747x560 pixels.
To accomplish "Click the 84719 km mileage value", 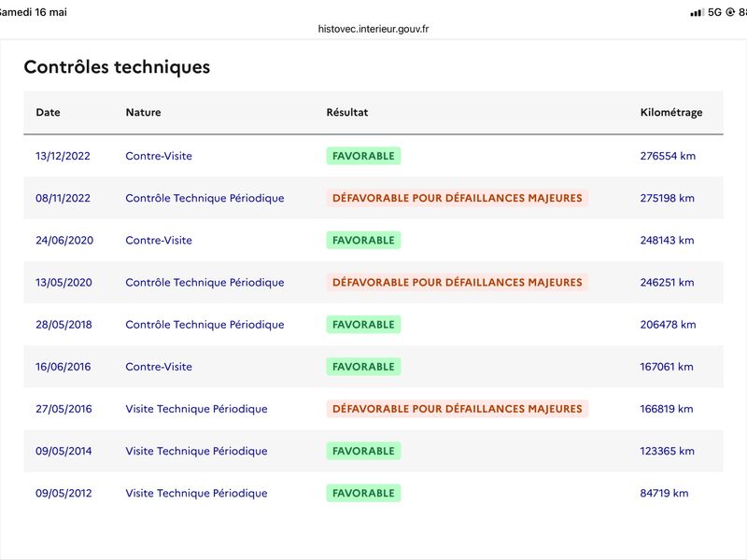I will pyautogui.click(x=664, y=494).
